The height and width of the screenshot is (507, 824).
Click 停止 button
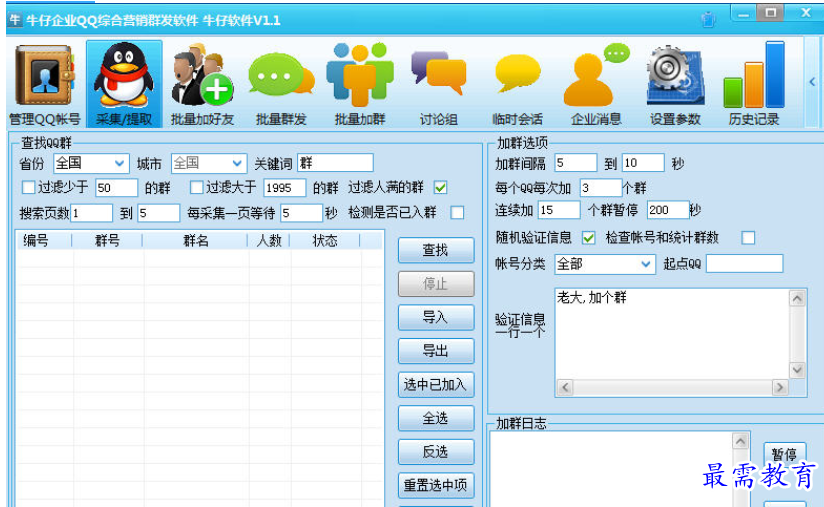436,284
